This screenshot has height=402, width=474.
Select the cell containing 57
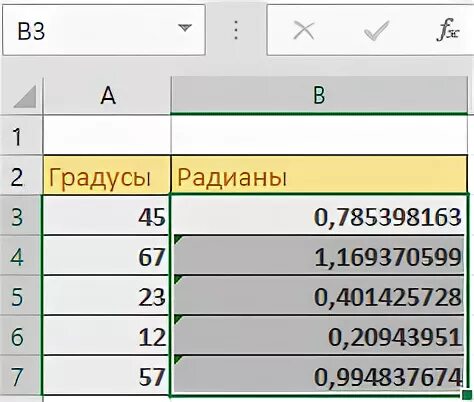[106, 376]
